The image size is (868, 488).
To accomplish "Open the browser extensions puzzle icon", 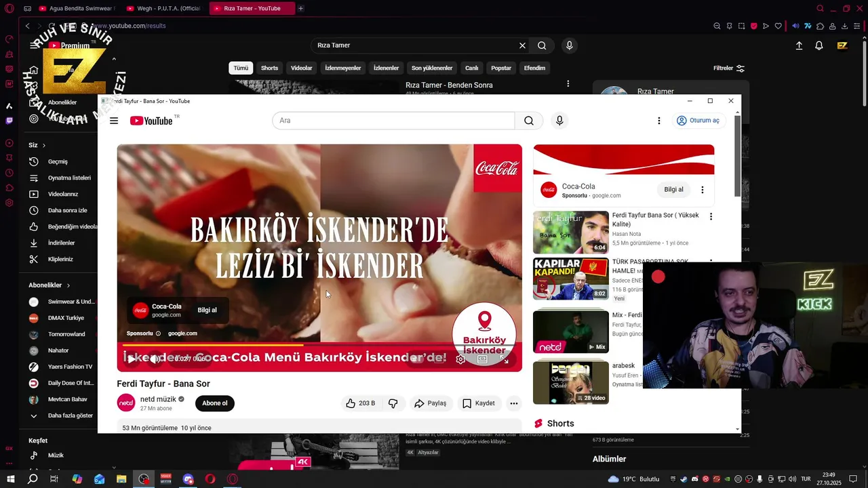I will coord(821,26).
